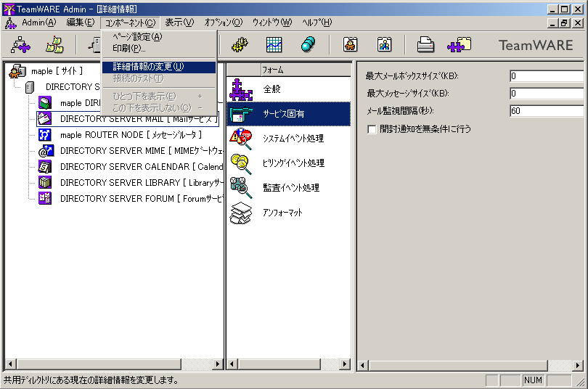Click the maple ROUTER NODE icon

point(44,134)
